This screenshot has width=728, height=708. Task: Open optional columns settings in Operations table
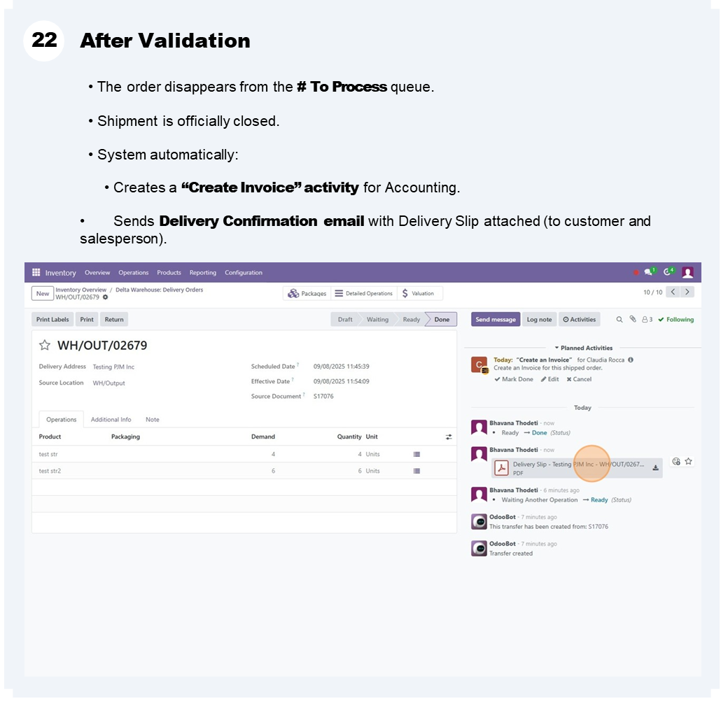(x=449, y=437)
